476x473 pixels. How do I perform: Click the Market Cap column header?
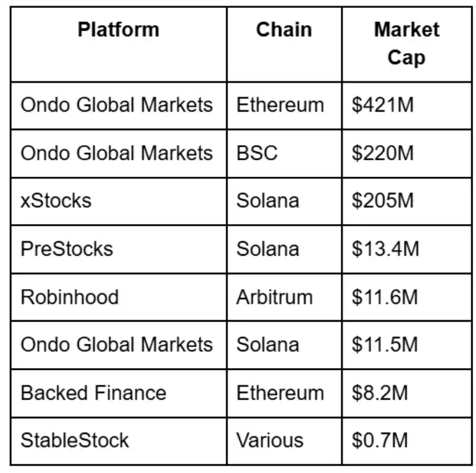click(406, 43)
